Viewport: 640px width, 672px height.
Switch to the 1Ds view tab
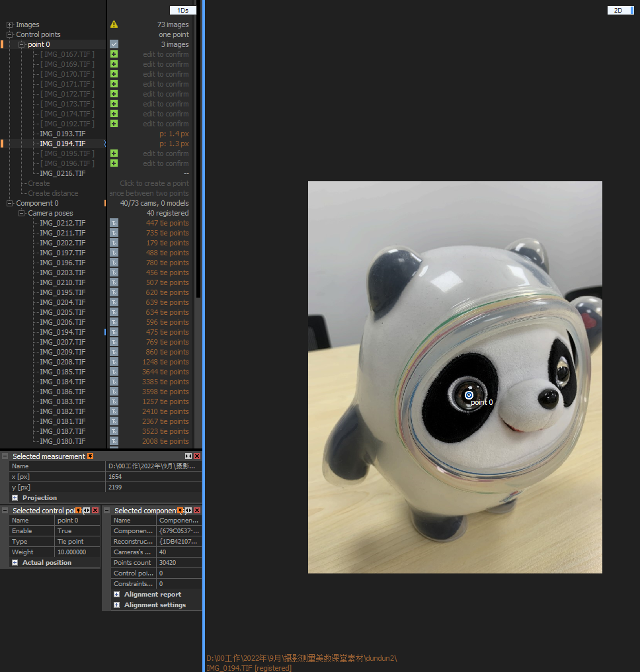pos(183,10)
